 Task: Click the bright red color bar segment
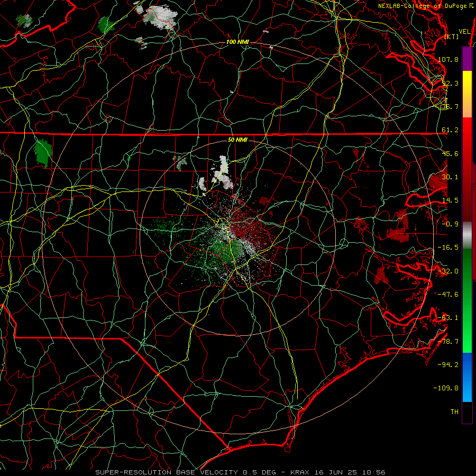(467, 133)
